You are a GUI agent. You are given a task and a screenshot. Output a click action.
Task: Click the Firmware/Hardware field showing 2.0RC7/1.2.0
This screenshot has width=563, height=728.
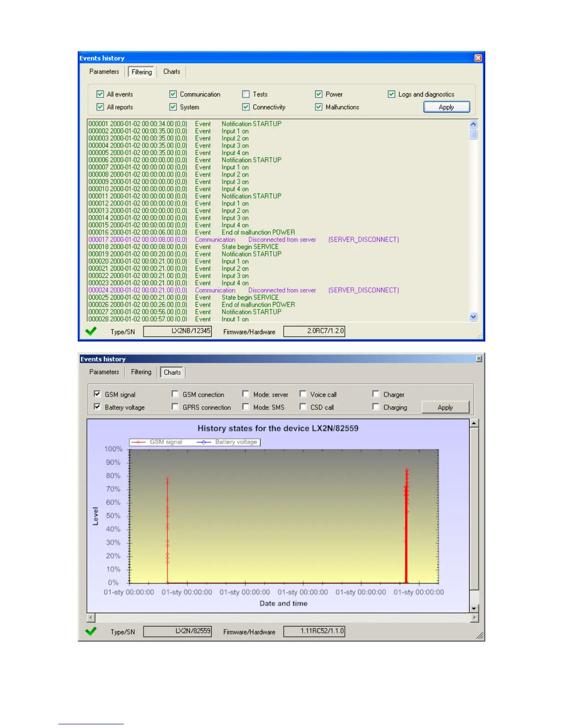coord(314,331)
